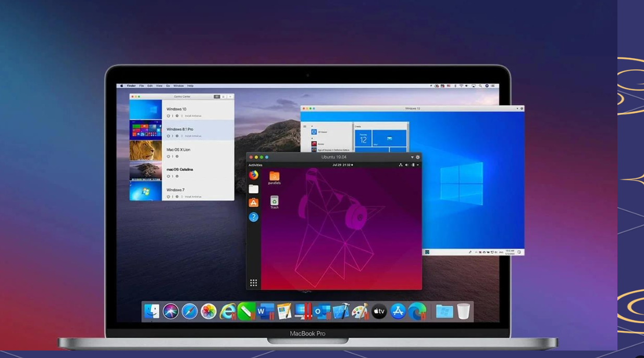Image resolution: width=644 pixels, height=358 pixels.
Task: Open Microsoft Outlook in the Dock
Action: pyautogui.click(x=322, y=311)
